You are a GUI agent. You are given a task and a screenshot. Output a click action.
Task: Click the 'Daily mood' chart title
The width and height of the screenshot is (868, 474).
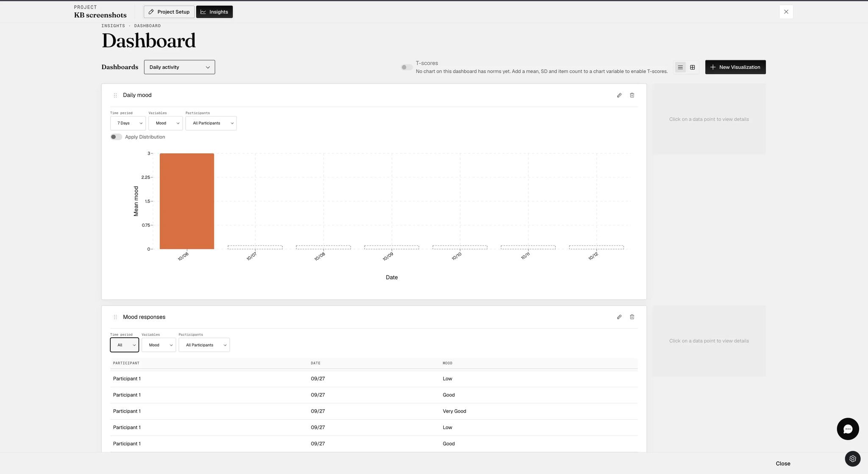tap(137, 95)
